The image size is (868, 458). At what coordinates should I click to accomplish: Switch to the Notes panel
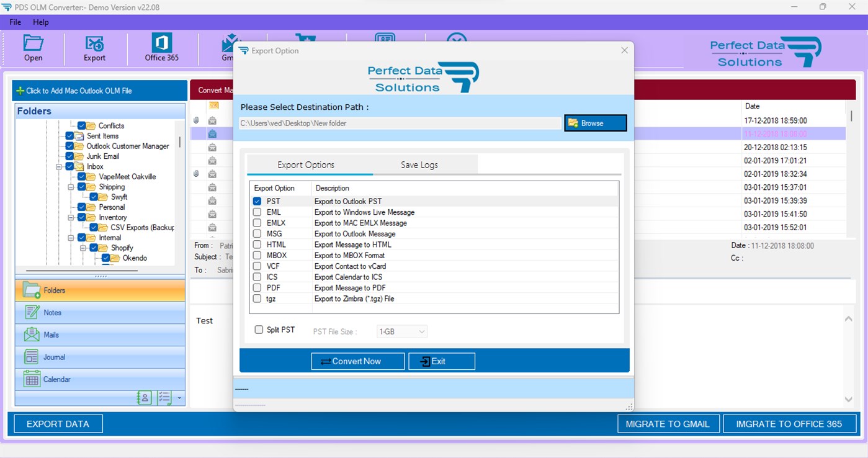pos(99,312)
